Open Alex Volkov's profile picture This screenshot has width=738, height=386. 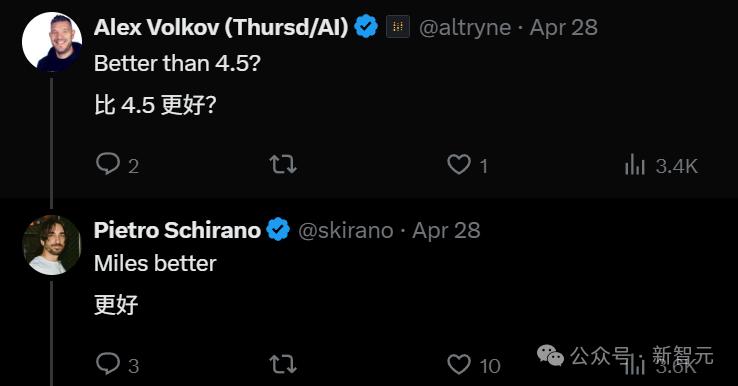click(x=52, y=41)
